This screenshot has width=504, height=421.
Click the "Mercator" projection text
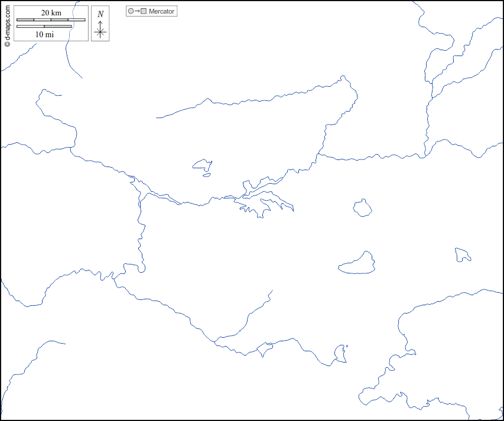click(x=162, y=11)
